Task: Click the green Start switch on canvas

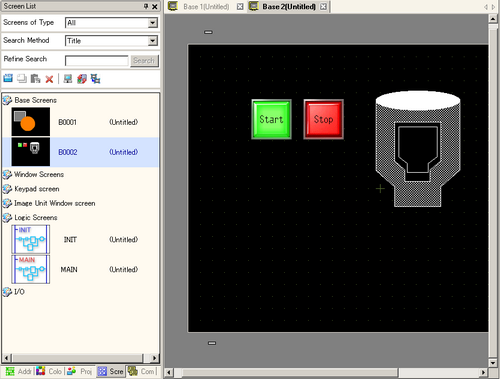Action: pyautogui.click(x=271, y=119)
